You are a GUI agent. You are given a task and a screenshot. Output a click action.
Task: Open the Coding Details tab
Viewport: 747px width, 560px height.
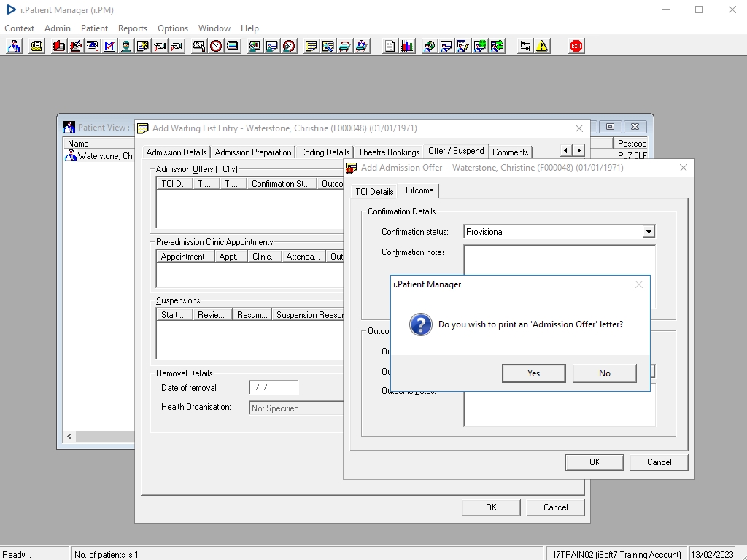click(x=325, y=152)
